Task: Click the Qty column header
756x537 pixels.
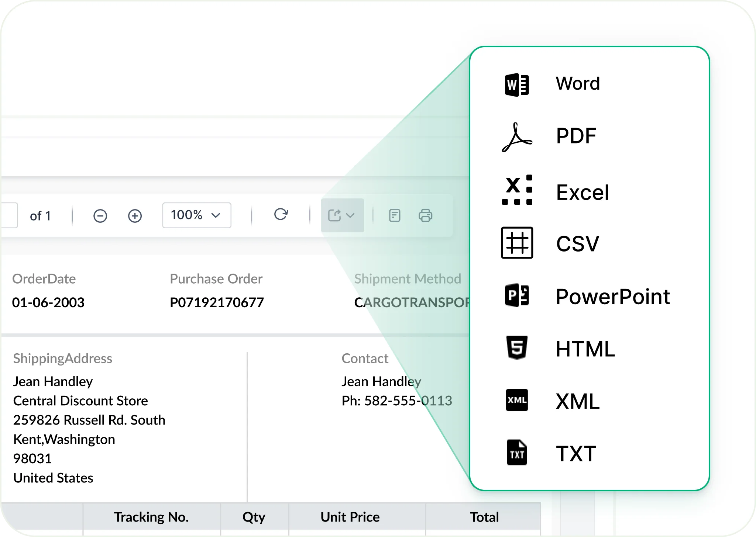Action: click(254, 517)
